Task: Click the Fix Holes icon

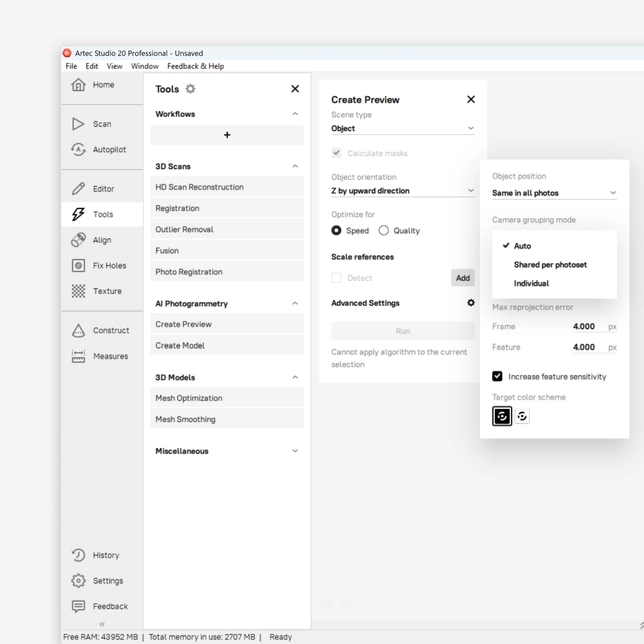Action: [x=78, y=266]
